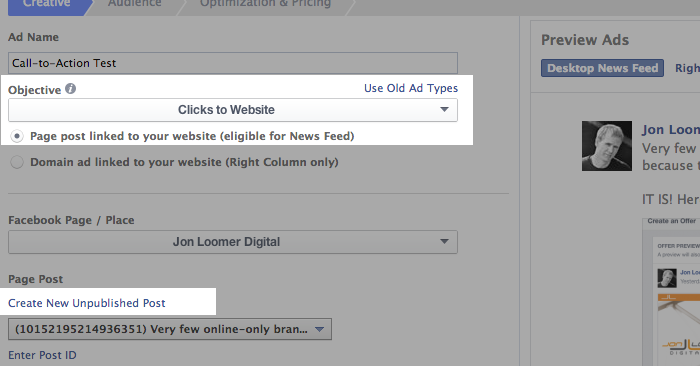Screen dimensions: 700x366
Task: Click the Objective label text
Action: coord(34,90)
